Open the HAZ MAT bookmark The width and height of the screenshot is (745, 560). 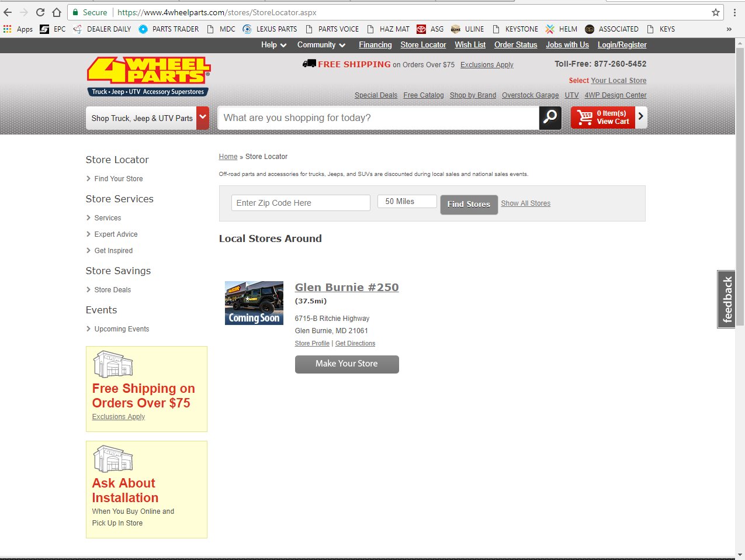(388, 29)
